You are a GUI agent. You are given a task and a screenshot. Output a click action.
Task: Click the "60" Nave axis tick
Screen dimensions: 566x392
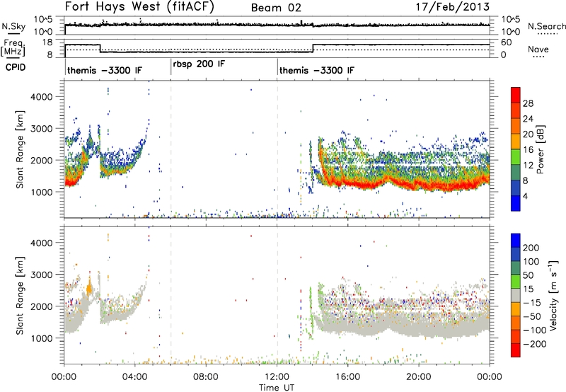[x=507, y=42]
